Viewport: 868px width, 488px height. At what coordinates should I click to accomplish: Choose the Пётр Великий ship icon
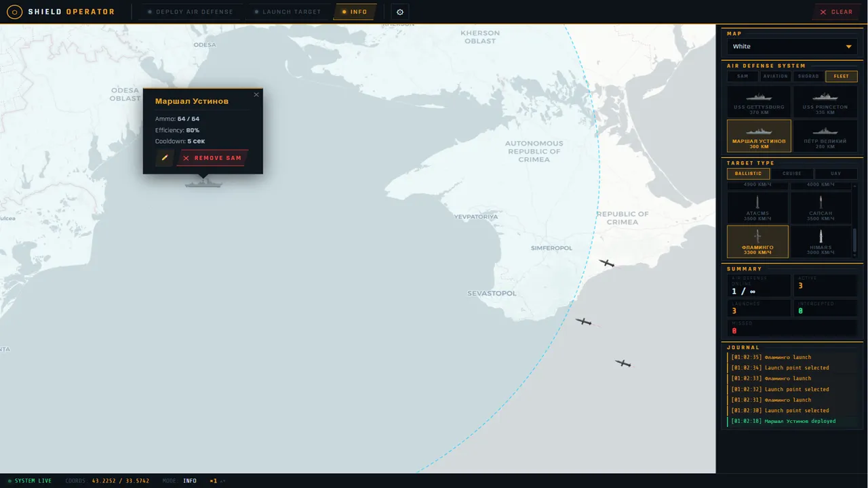click(825, 131)
